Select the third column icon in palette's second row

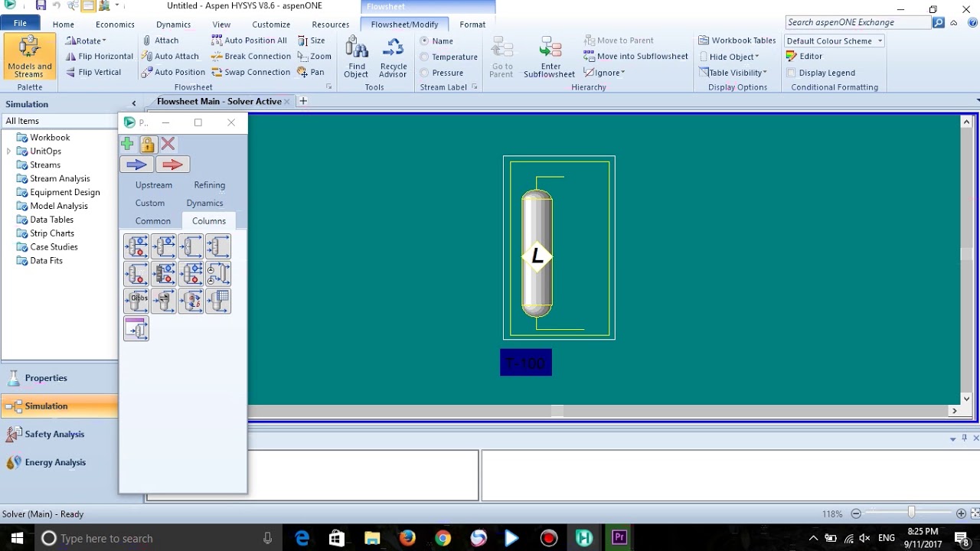(191, 273)
